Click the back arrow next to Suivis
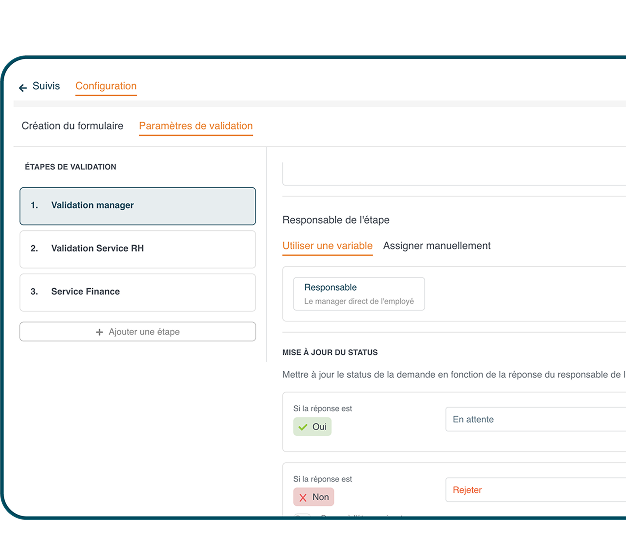The height and width of the screenshot is (552, 626). pyautogui.click(x=23, y=87)
